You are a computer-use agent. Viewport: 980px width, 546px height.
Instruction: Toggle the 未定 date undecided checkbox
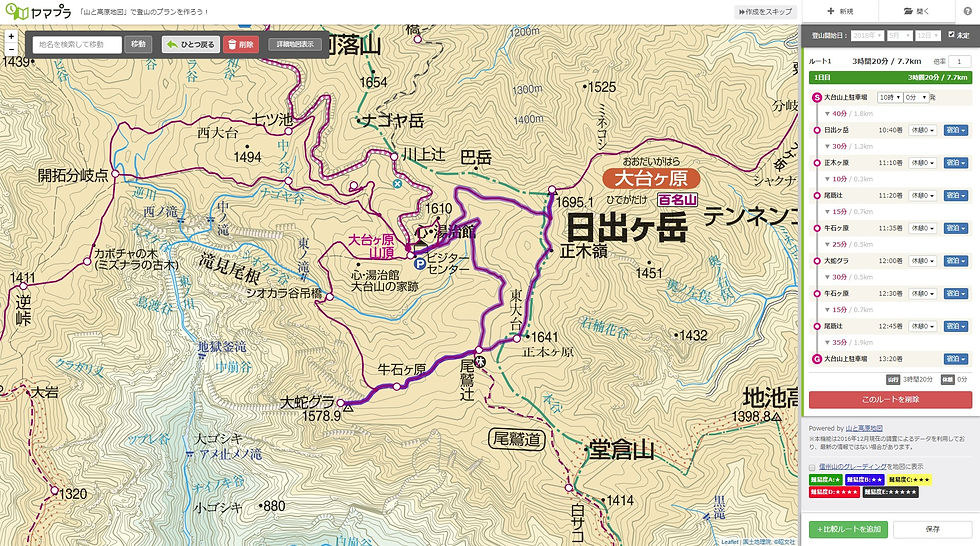951,35
